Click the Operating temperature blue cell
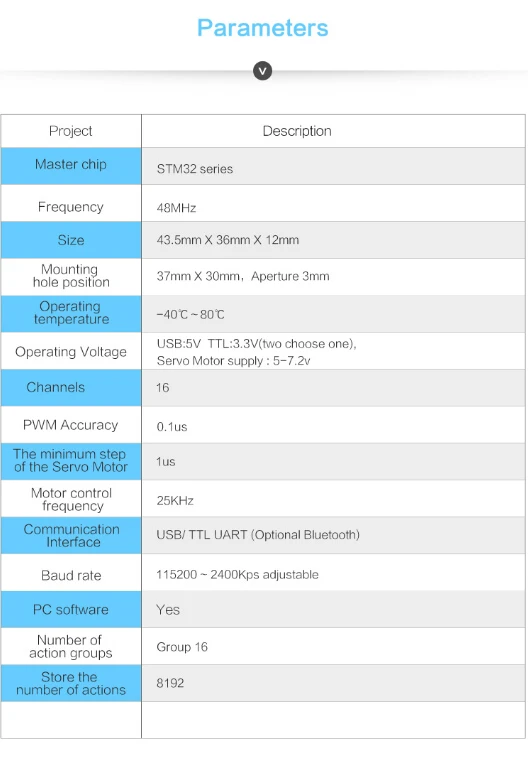The height and width of the screenshot is (760, 528). pos(71,314)
